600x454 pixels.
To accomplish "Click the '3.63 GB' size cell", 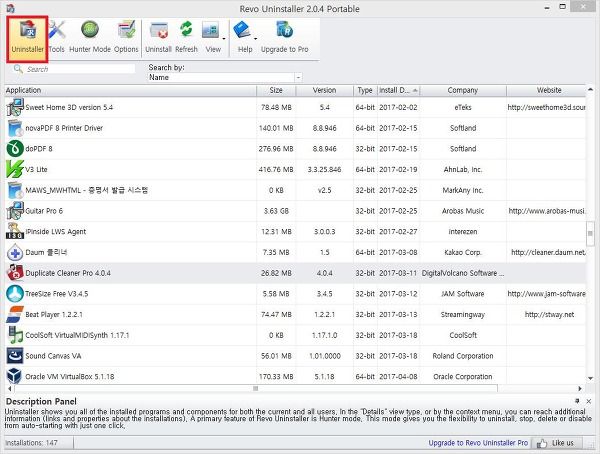I will pos(276,211).
